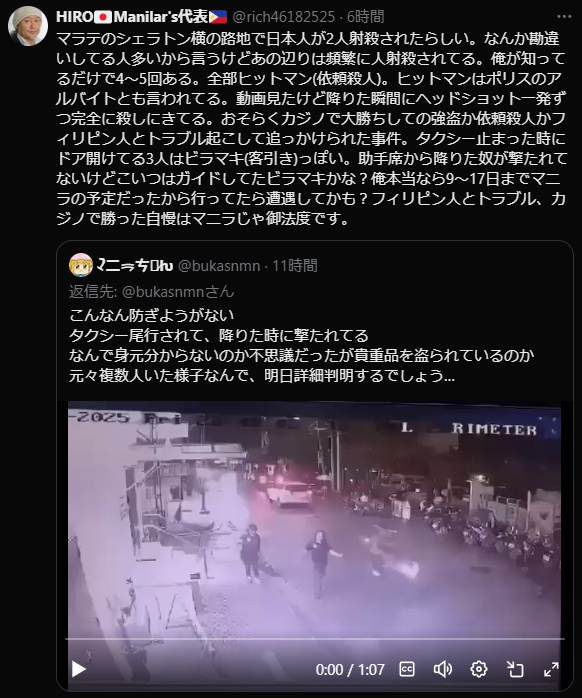Click the 0:00 / 1:07 time display

point(350,669)
